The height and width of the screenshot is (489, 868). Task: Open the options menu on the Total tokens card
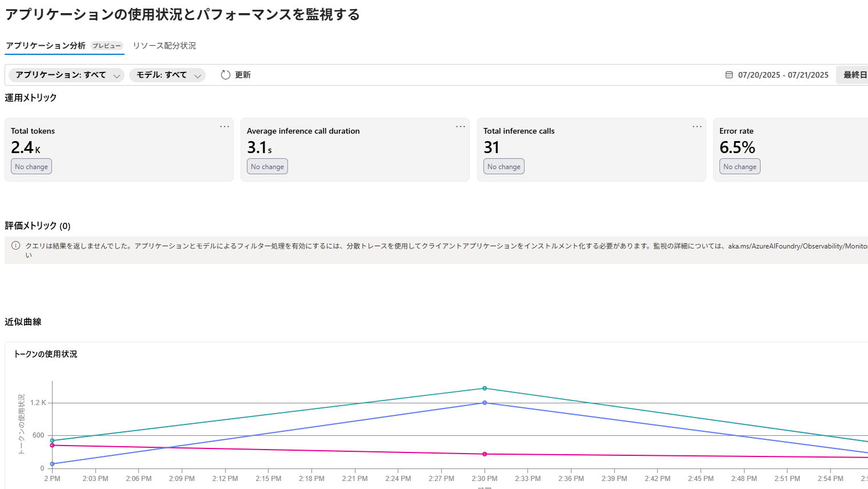224,126
